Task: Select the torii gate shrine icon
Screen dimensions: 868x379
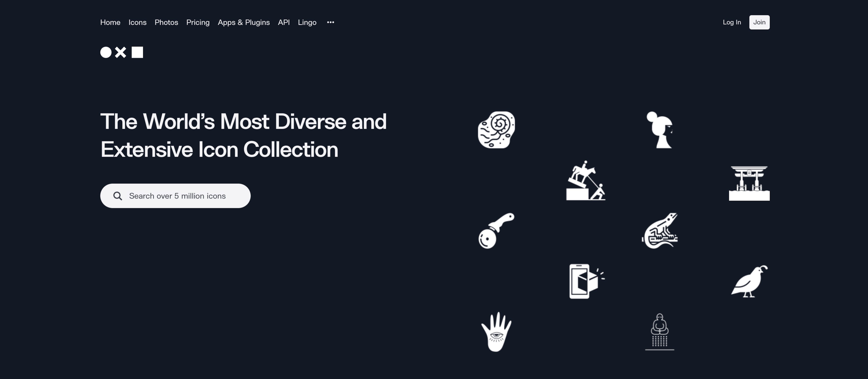Action: 749,183
